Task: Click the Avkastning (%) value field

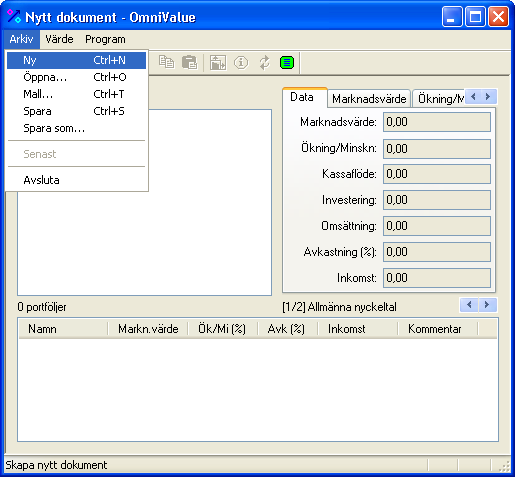Action: pyautogui.click(x=437, y=252)
